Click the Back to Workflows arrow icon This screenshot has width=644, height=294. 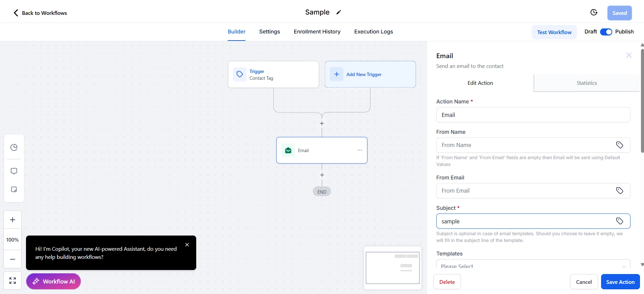coord(16,13)
